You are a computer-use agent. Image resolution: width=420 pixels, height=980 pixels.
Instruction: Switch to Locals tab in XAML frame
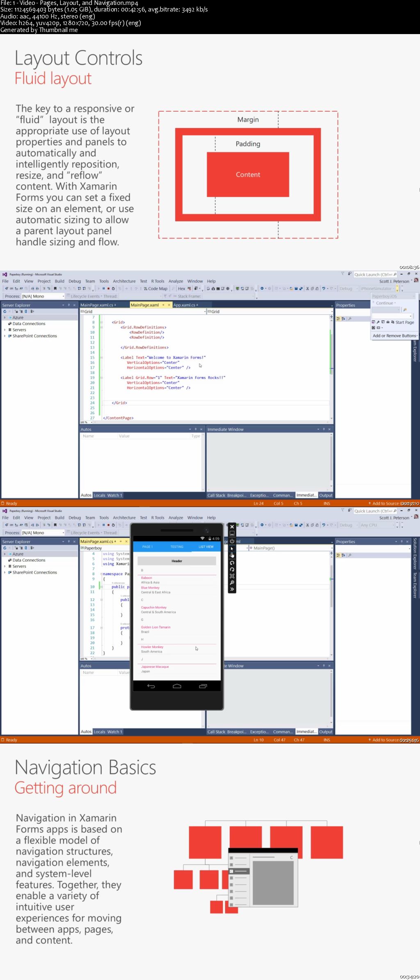tap(100, 495)
